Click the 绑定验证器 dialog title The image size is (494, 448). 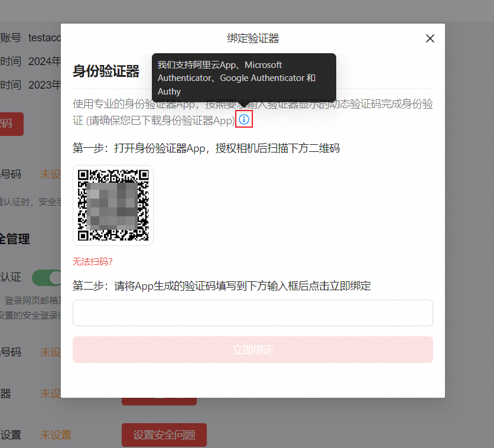pos(252,38)
